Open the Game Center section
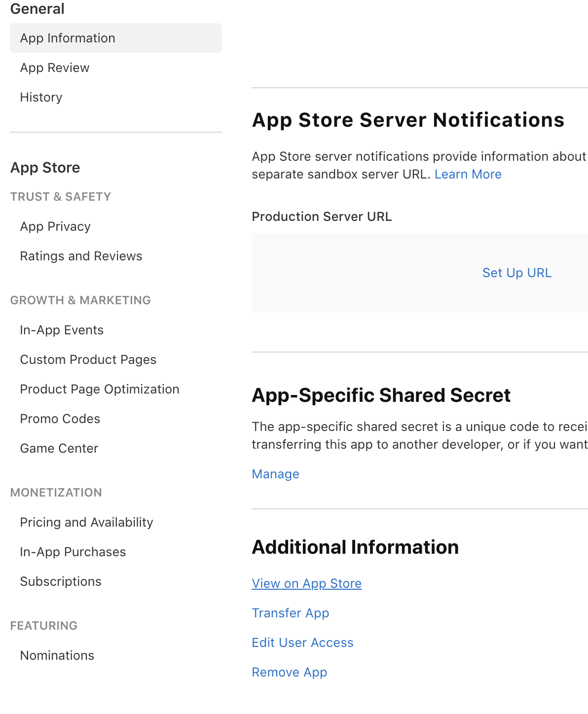 [x=59, y=448]
